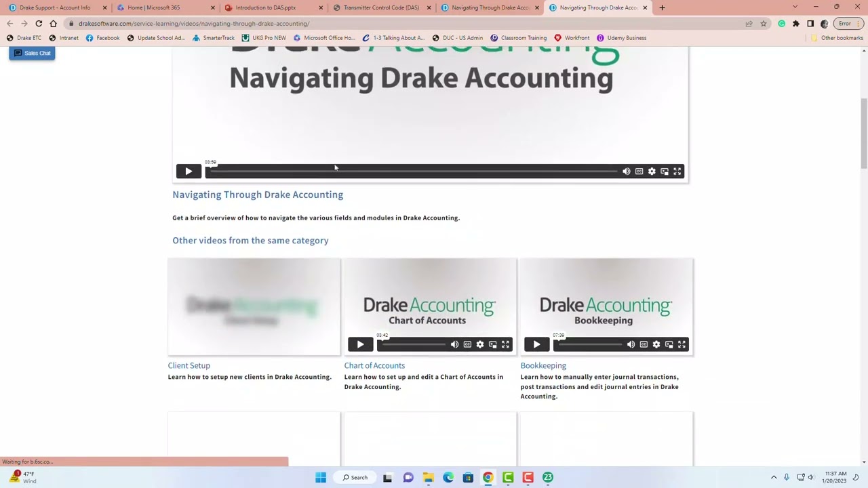Picture-in-picture for Chart of Accounts video
This screenshot has height=488, width=868.
493,344
